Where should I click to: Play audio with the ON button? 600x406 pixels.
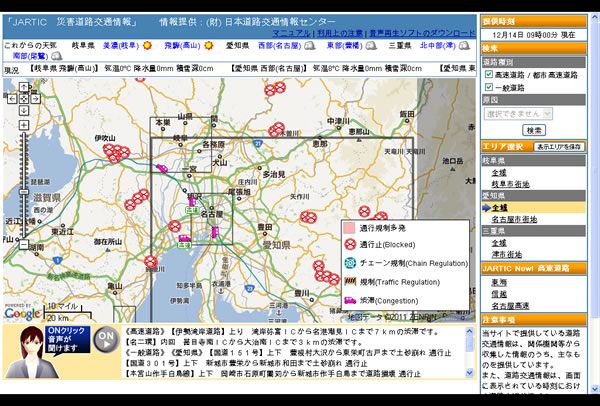pos(106,339)
